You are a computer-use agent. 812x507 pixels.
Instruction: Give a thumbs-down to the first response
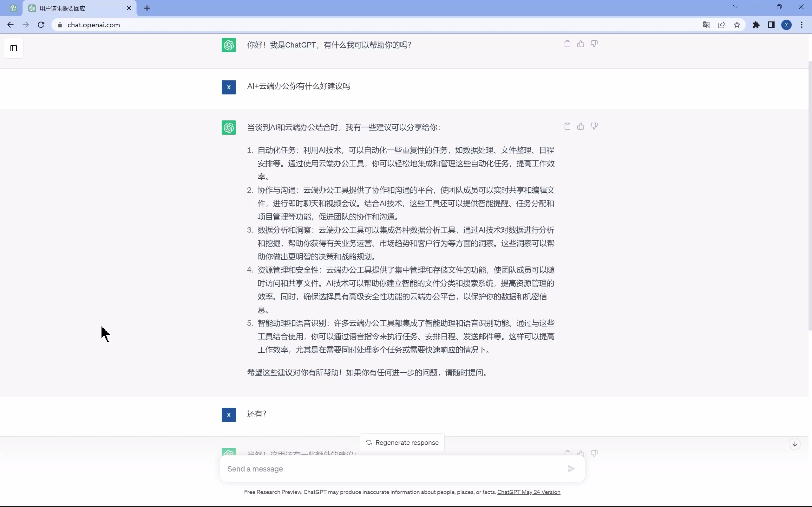point(594,44)
